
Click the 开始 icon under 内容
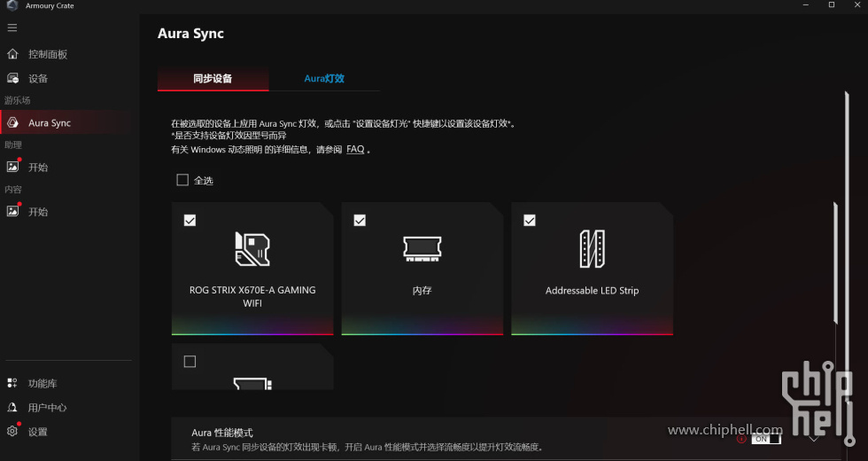12,211
